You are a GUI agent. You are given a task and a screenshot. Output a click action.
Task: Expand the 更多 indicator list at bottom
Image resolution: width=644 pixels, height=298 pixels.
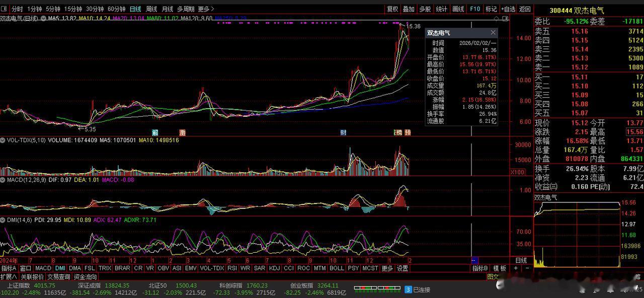coord(387,268)
